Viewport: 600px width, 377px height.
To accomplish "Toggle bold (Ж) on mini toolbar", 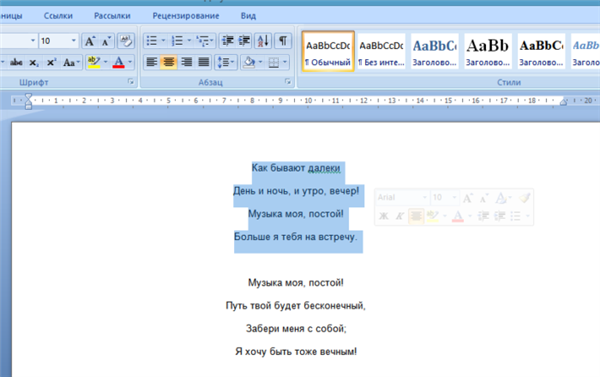I will click(x=383, y=216).
